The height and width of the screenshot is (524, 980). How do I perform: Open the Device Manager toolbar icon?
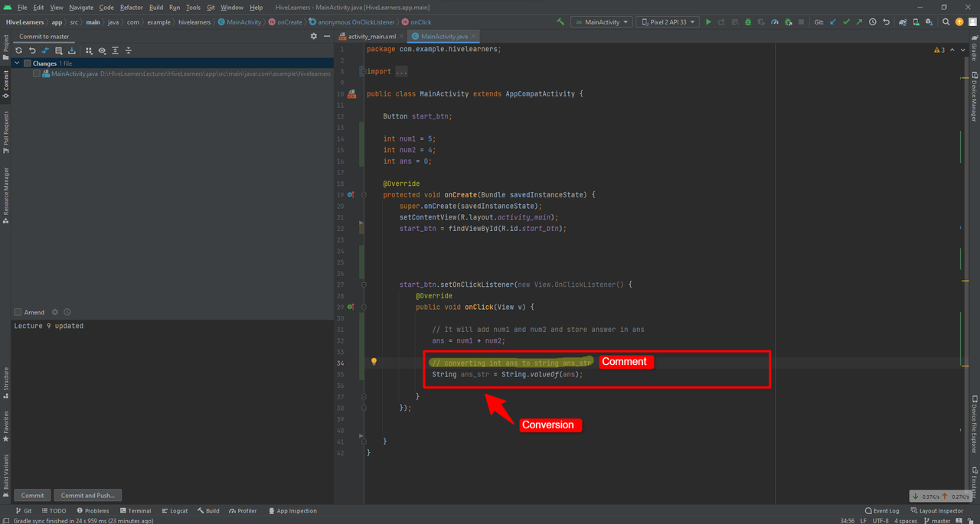tap(916, 22)
